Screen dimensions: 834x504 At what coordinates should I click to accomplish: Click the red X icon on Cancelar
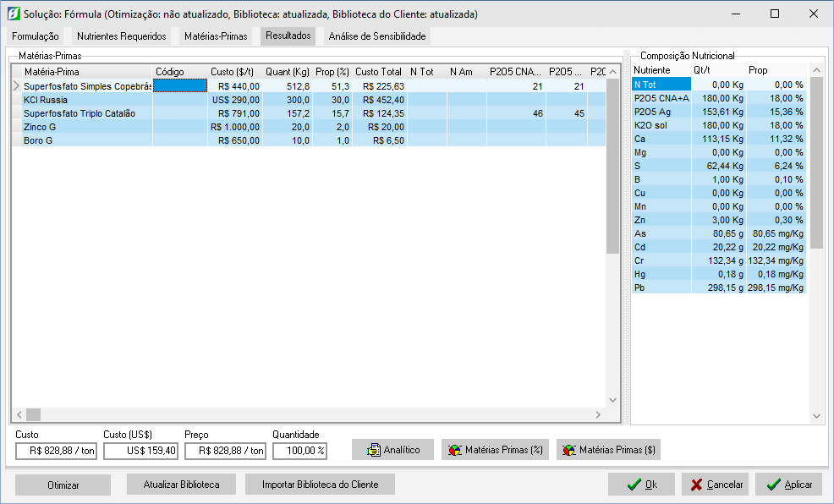click(696, 485)
